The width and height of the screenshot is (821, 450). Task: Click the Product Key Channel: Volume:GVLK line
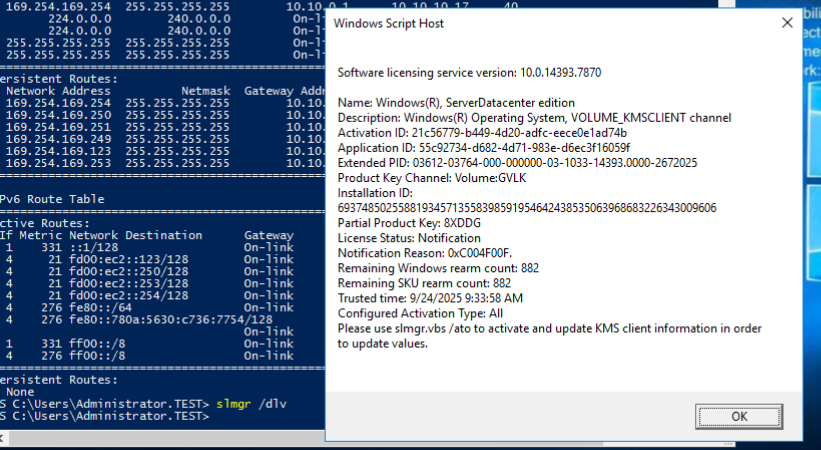coord(432,178)
